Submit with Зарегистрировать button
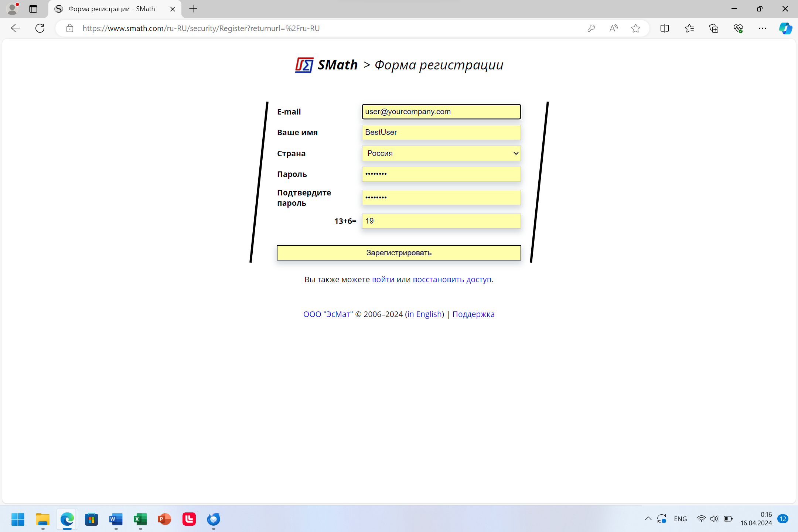The image size is (798, 532). (x=399, y=253)
